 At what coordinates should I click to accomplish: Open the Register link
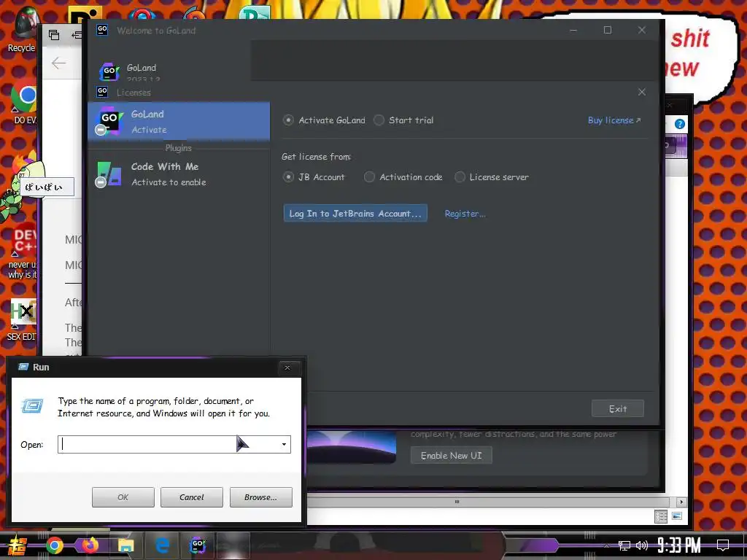465,214
